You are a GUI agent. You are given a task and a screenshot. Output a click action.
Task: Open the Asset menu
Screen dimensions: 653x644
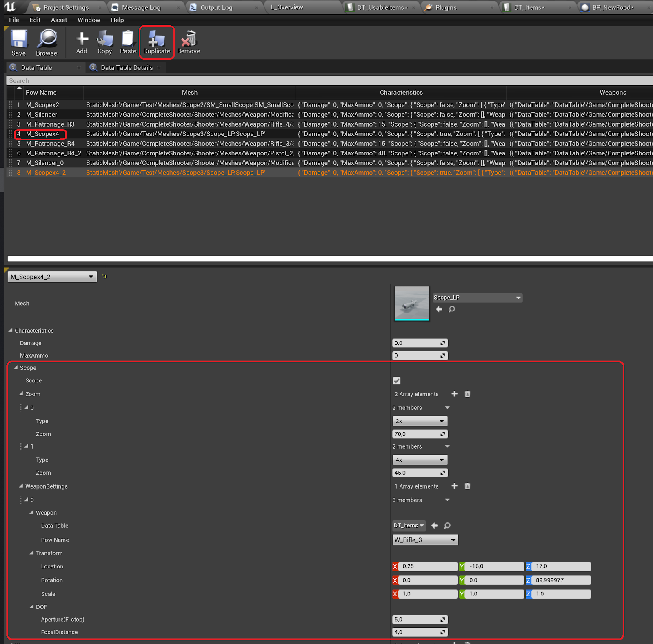[x=59, y=20]
